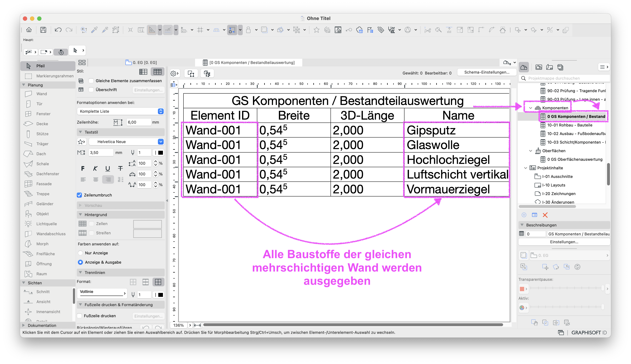The height and width of the screenshot is (364, 631).
Task: Select Nur Anzeige radio button
Action: (x=81, y=253)
